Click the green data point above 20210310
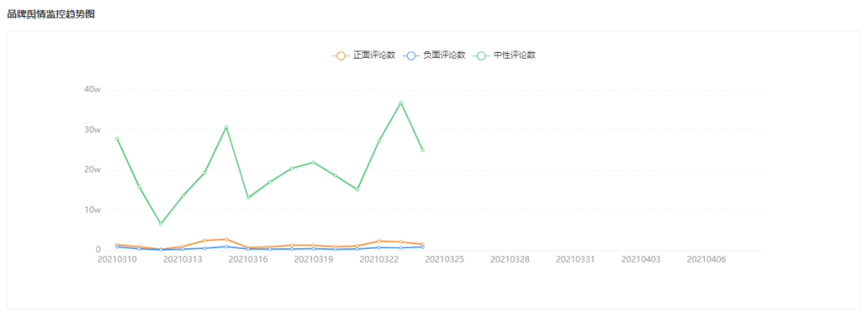The width and height of the screenshot is (868, 318). pos(117,139)
